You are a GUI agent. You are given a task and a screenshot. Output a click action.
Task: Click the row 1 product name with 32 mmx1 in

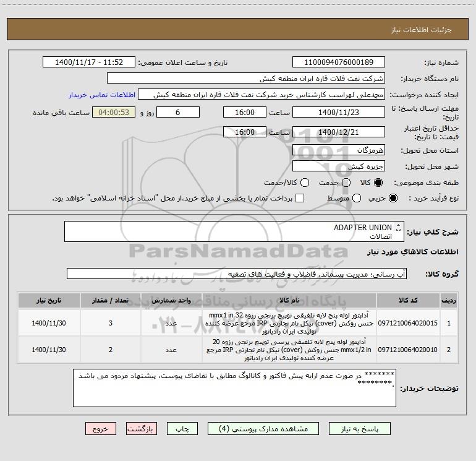[289, 323]
